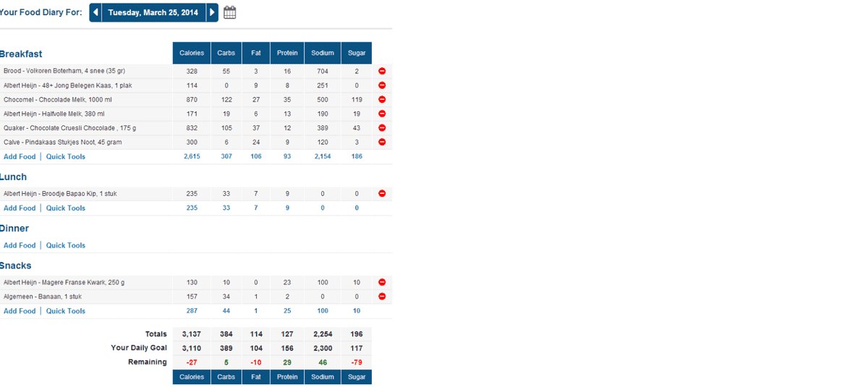Click Add Food under Dinner
The image size is (868, 387).
[x=20, y=245]
